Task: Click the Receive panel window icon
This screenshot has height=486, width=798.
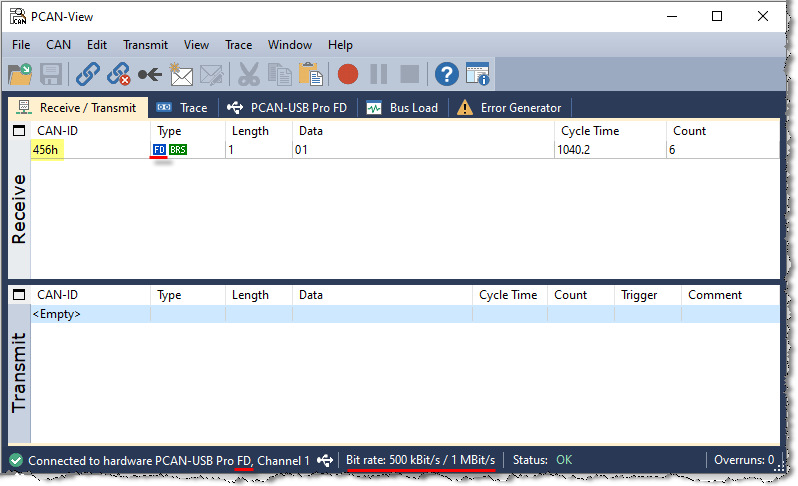Action: coord(19,131)
